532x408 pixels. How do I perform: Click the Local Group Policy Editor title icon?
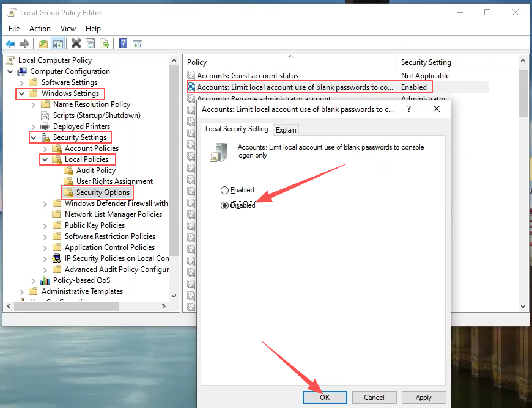12,13
